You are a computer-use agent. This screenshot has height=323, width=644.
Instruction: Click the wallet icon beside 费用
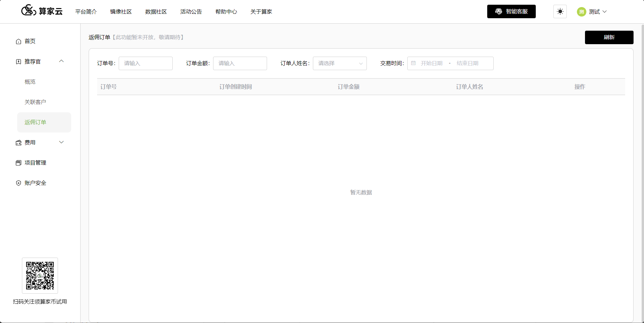[x=19, y=143]
